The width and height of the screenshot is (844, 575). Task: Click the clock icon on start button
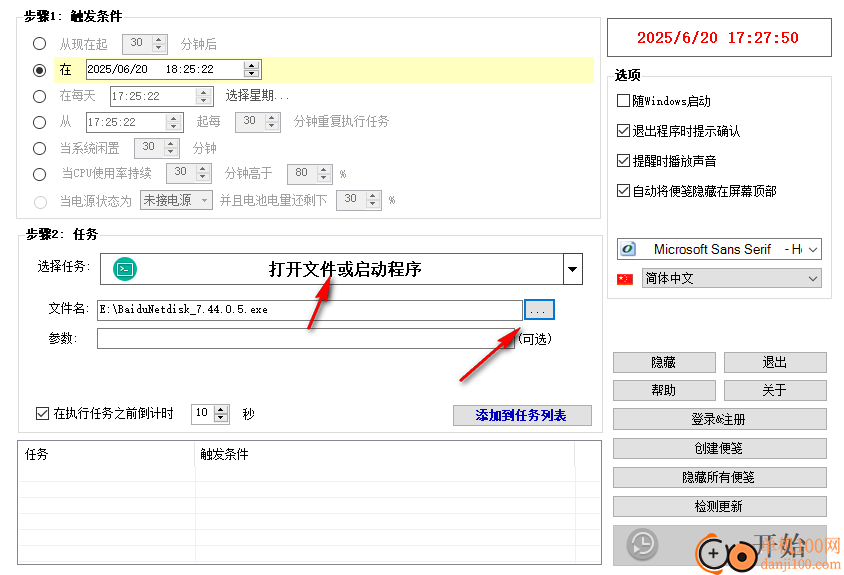[642, 544]
